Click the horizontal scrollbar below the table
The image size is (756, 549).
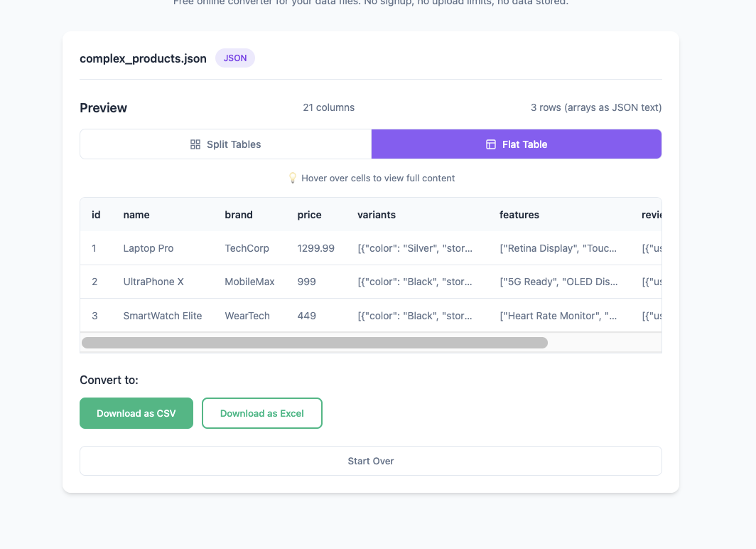315,342
